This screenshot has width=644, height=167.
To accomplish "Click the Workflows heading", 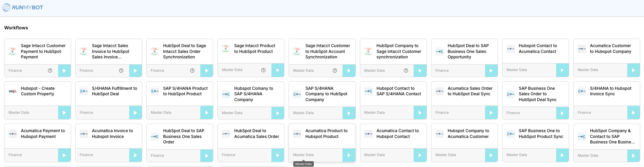I will point(16,28).
